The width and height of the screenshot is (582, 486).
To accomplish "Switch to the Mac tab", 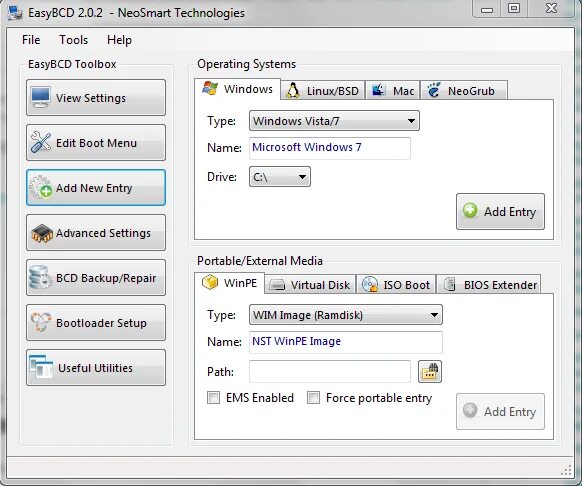I will coord(393,90).
